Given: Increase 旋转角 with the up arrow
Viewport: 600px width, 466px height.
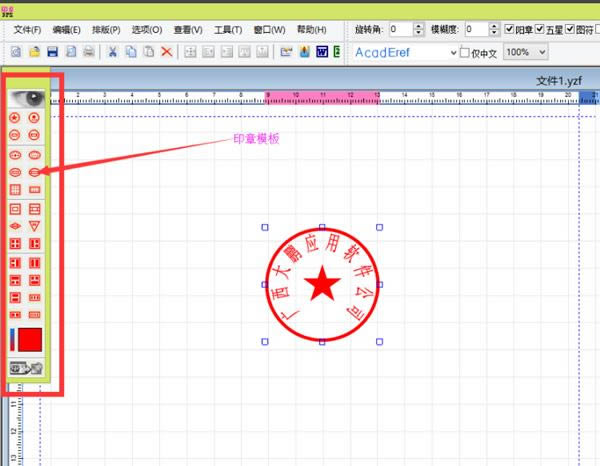Looking at the screenshot, I should point(419,26).
